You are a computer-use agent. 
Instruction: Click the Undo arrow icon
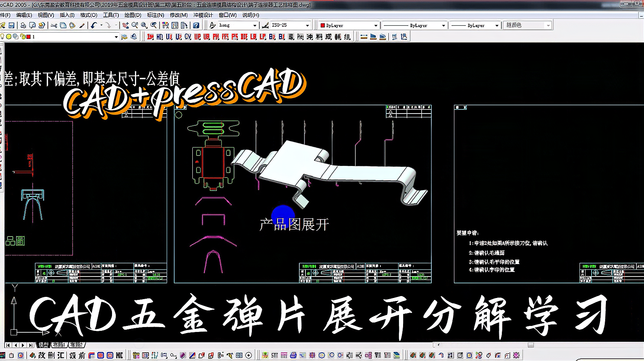coord(94,25)
